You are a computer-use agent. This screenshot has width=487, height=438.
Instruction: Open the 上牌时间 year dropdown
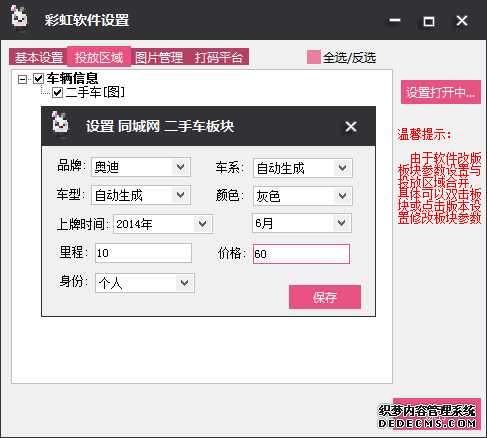163,224
